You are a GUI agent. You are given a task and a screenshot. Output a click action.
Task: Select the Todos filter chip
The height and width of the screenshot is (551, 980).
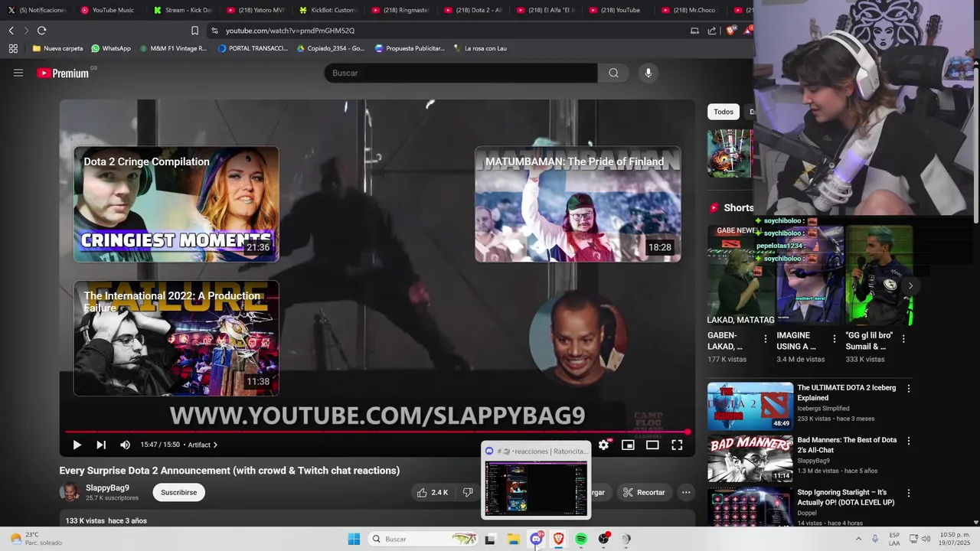pos(724,112)
